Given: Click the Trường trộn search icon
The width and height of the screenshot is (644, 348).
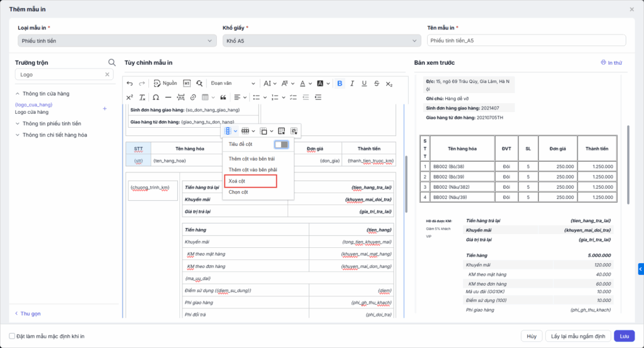Looking at the screenshot, I should 112,62.
